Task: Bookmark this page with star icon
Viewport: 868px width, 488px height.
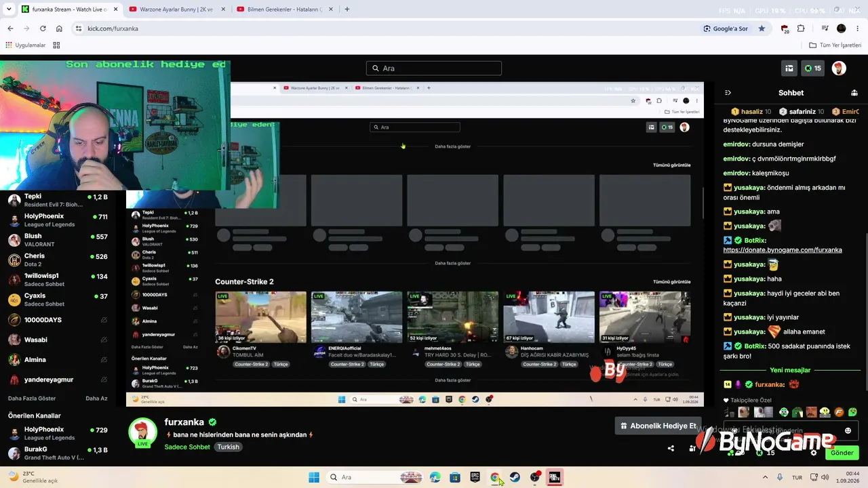Action: point(762,28)
